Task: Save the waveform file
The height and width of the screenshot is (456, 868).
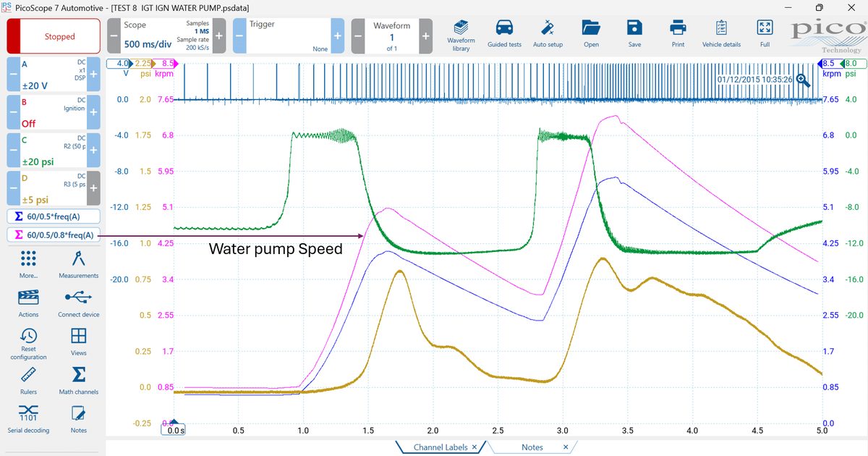Action: coord(634,35)
